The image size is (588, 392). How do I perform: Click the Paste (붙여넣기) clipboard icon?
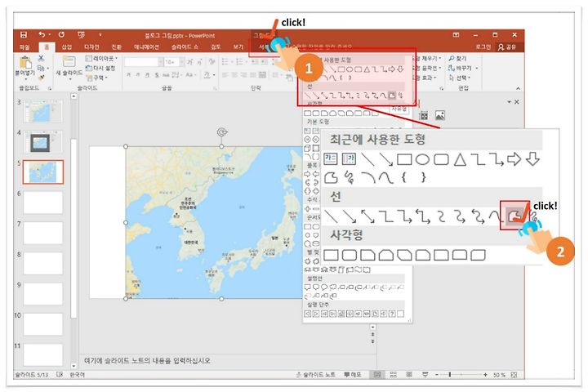coord(25,62)
